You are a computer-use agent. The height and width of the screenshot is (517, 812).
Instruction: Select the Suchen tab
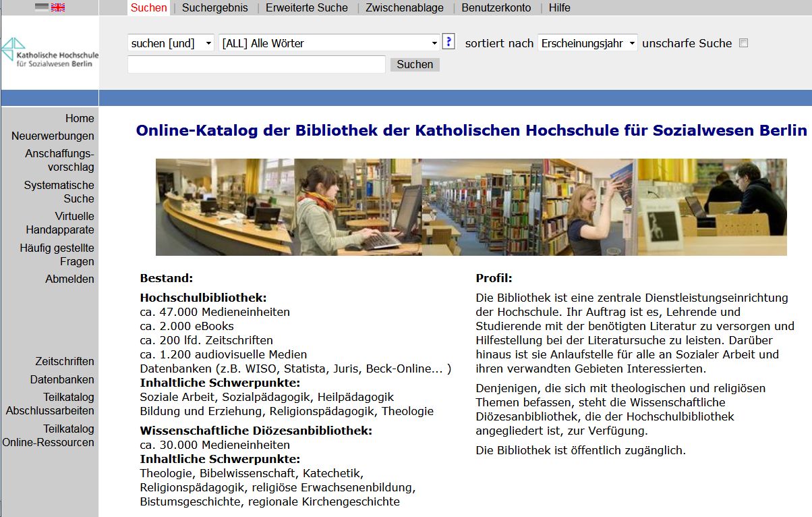coord(148,8)
